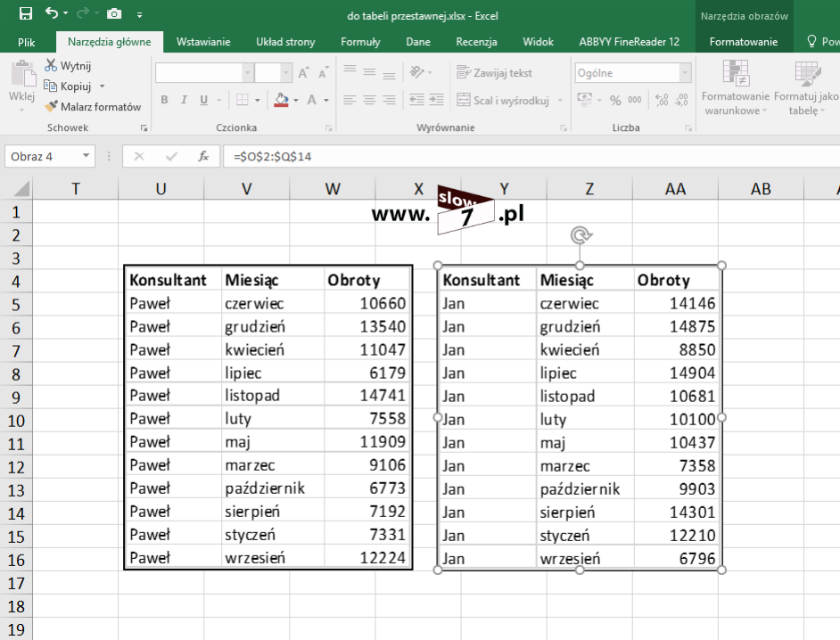Open the Układ strony tab
The width and height of the screenshot is (840, 640).
(285, 42)
